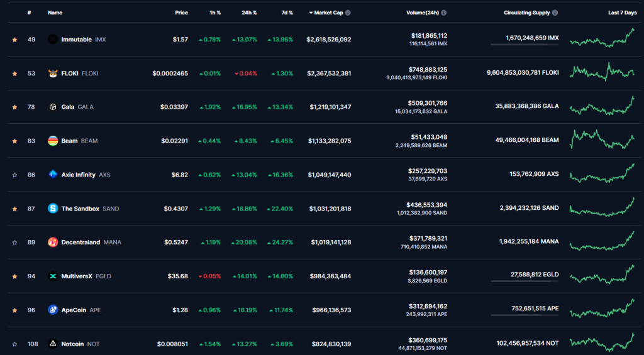Toggle the MultiversX watchlist star

click(x=15, y=276)
